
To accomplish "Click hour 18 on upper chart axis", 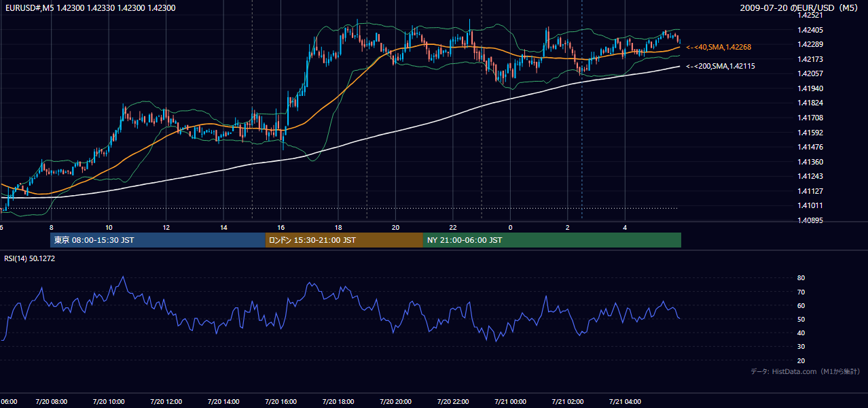I will click(338, 226).
